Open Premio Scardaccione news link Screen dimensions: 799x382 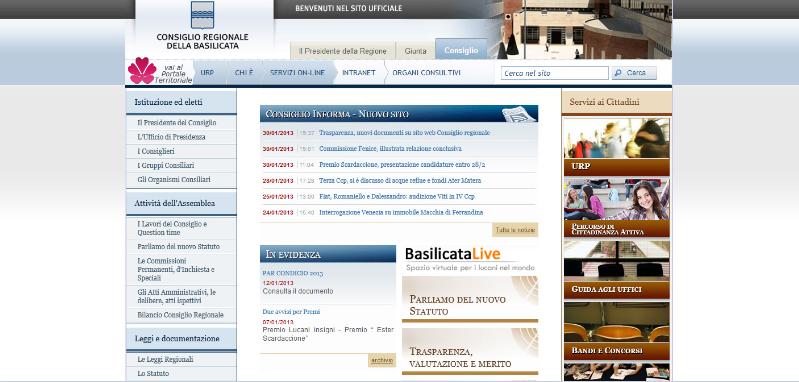[x=402, y=165]
